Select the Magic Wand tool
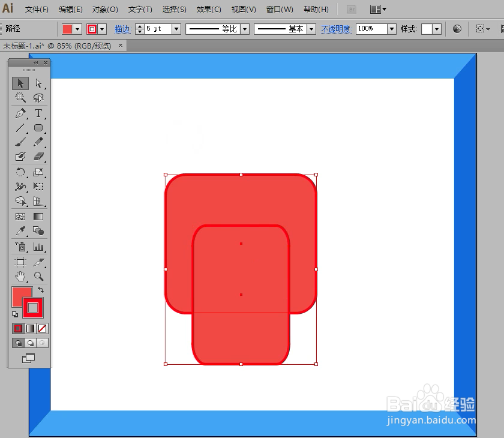 (20, 98)
